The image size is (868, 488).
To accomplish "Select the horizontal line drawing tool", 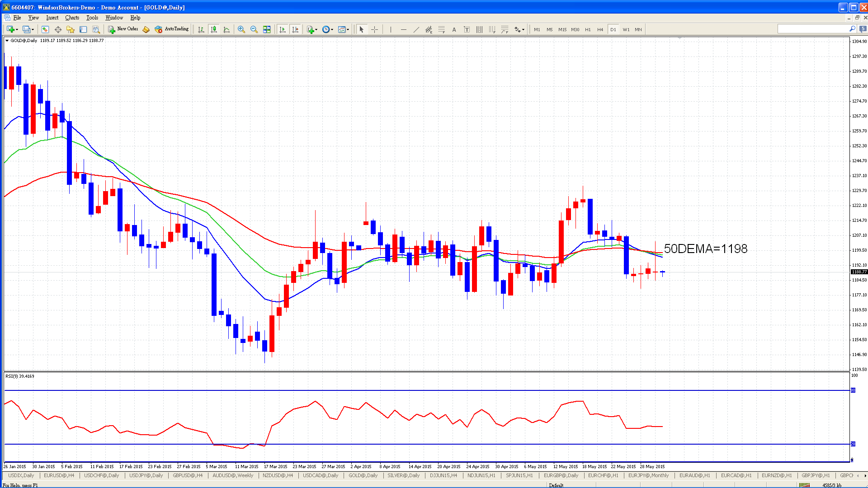I will 403,29.
